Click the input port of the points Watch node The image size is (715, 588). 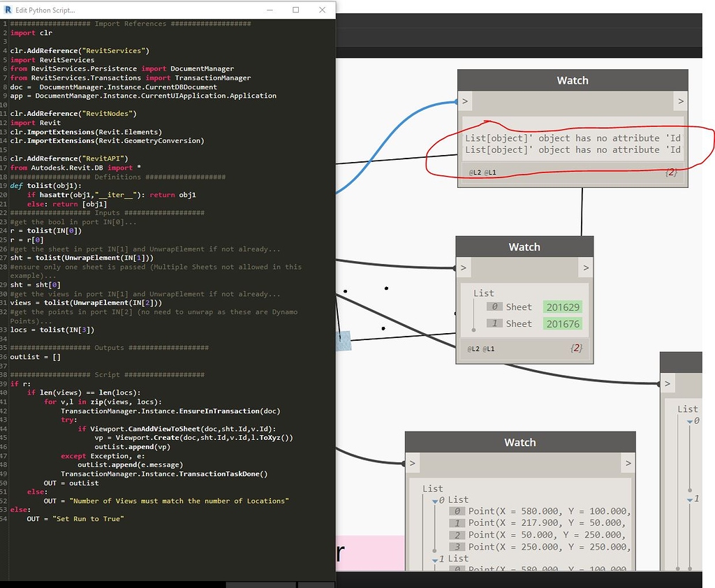[411, 463]
